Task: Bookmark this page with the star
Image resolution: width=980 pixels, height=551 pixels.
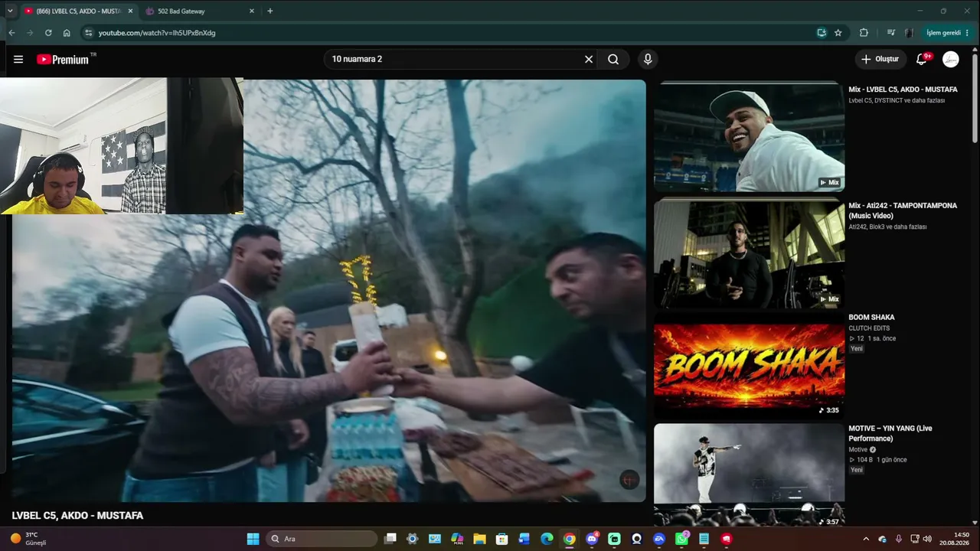Action: pyautogui.click(x=838, y=33)
